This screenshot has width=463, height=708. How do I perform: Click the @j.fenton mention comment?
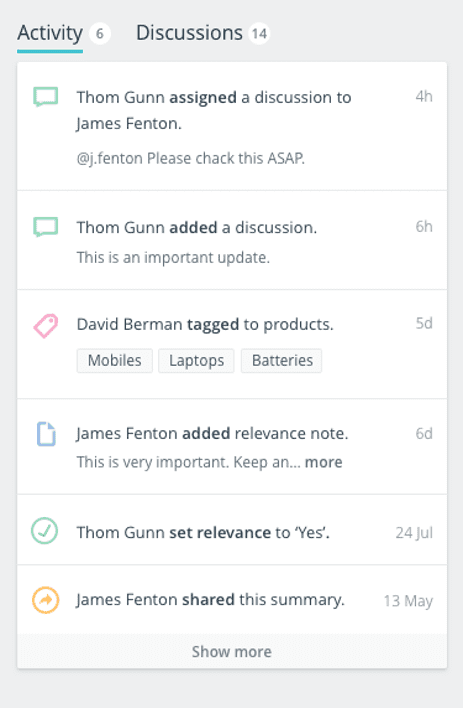point(191,158)
